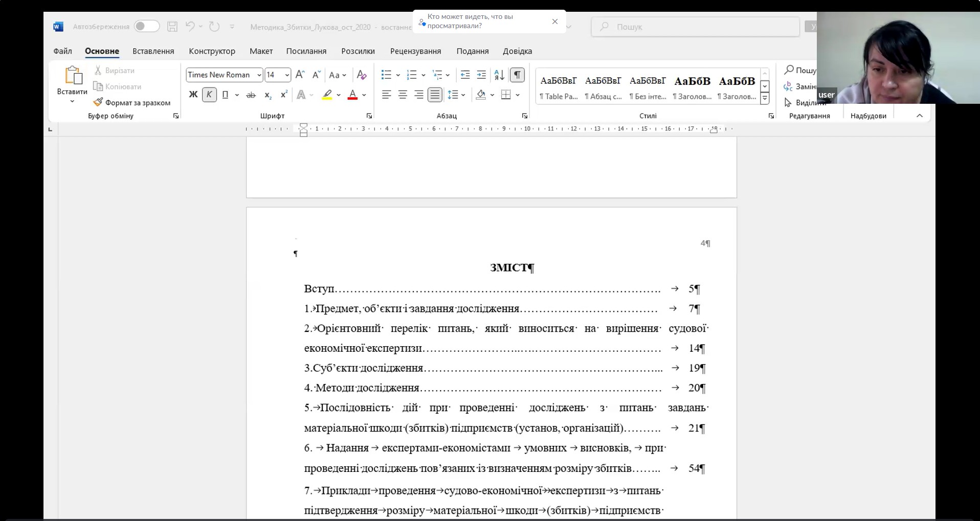Increase the paragraph indent
980x521 pixels.
[481, 75]
